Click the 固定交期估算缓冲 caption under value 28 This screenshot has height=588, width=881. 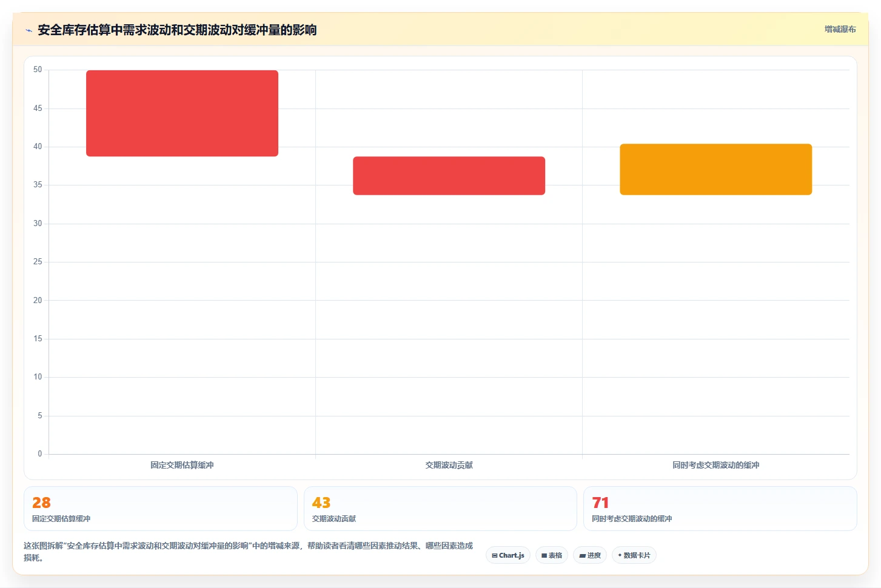pos(61,519)
